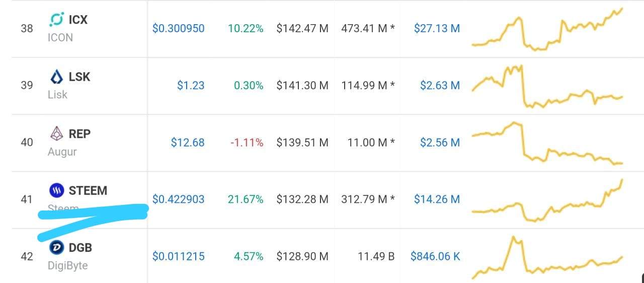
Task: Open the STEEM price $0.422903 link
Action: [178, 199]
